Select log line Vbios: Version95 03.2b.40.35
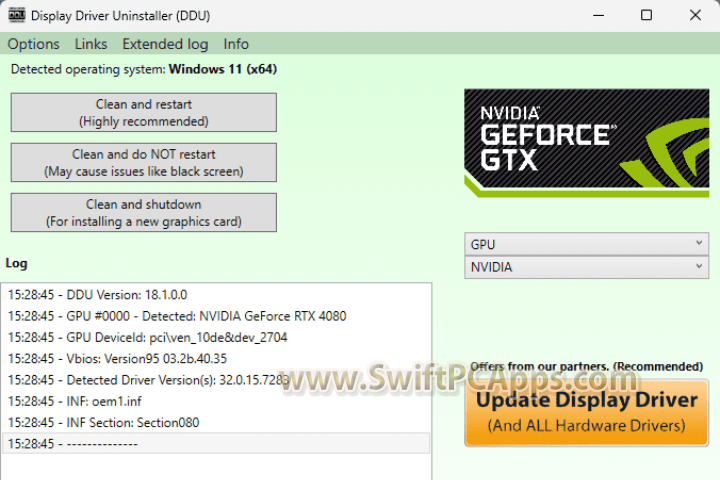720x480 pixels. point(216,359)
